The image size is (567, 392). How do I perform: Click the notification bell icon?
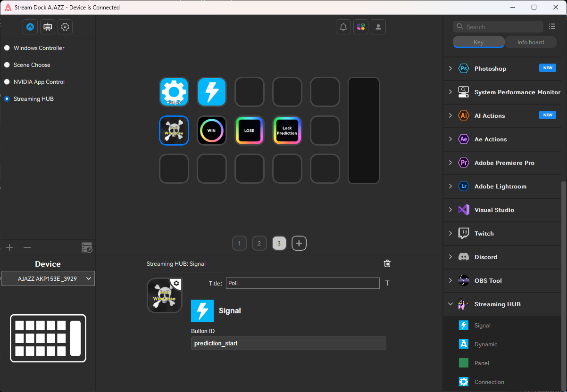click(x=343, y=27)
